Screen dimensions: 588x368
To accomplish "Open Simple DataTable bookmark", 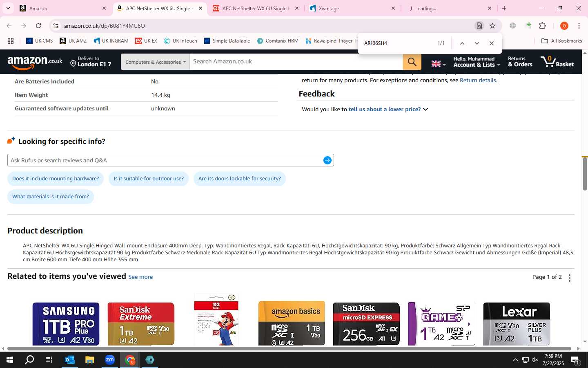I will pyautogui.click(x=227, y=41).
